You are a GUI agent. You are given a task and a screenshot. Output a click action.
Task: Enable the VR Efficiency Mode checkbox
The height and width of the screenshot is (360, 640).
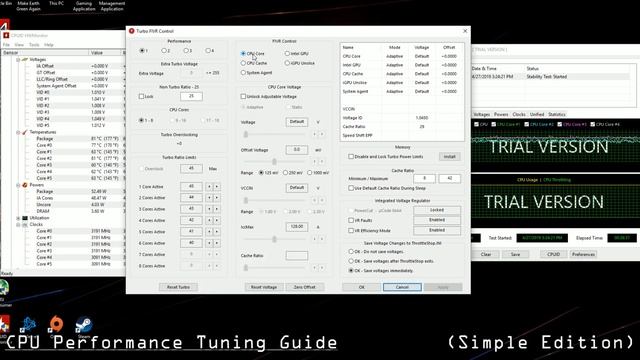351,231
